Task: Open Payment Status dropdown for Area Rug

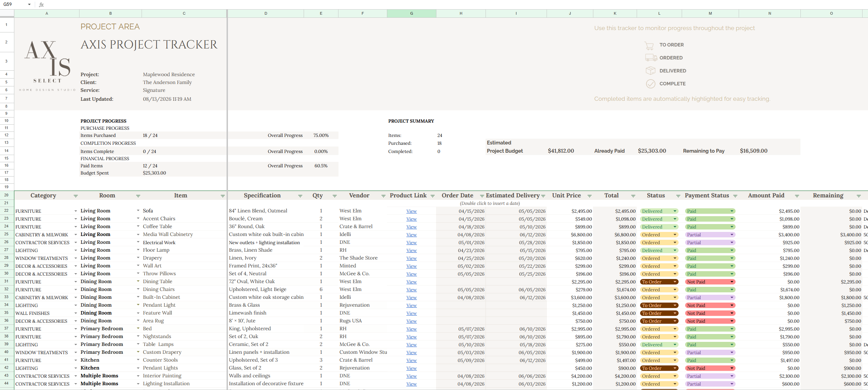Action: [x=732, y=321]
